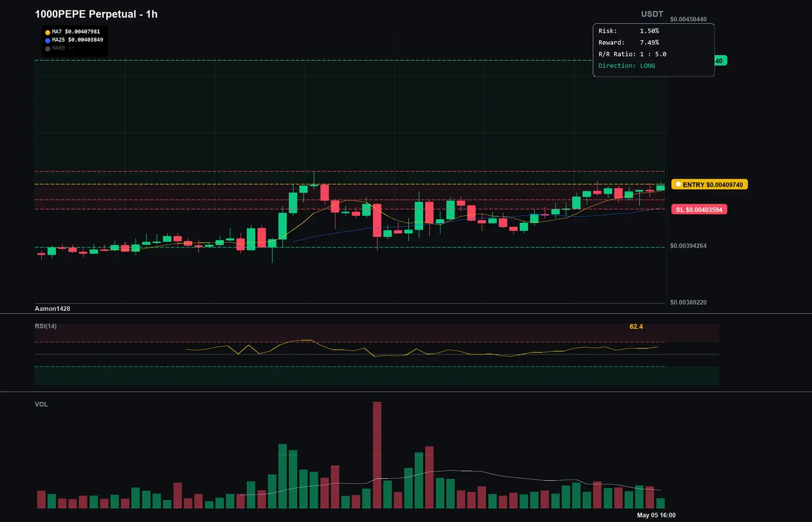This screenshot has height=522, width=812.
Task: Click the VOL panel label
Action: point(41,404)
